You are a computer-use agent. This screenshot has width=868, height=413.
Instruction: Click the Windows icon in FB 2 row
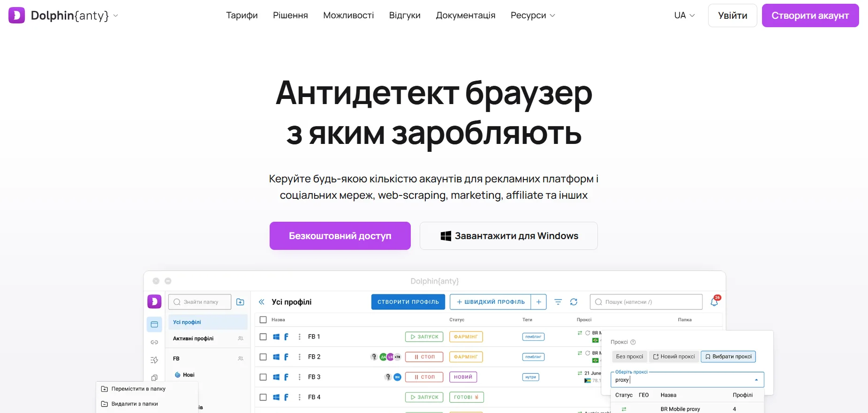click(x=276, y=357)
